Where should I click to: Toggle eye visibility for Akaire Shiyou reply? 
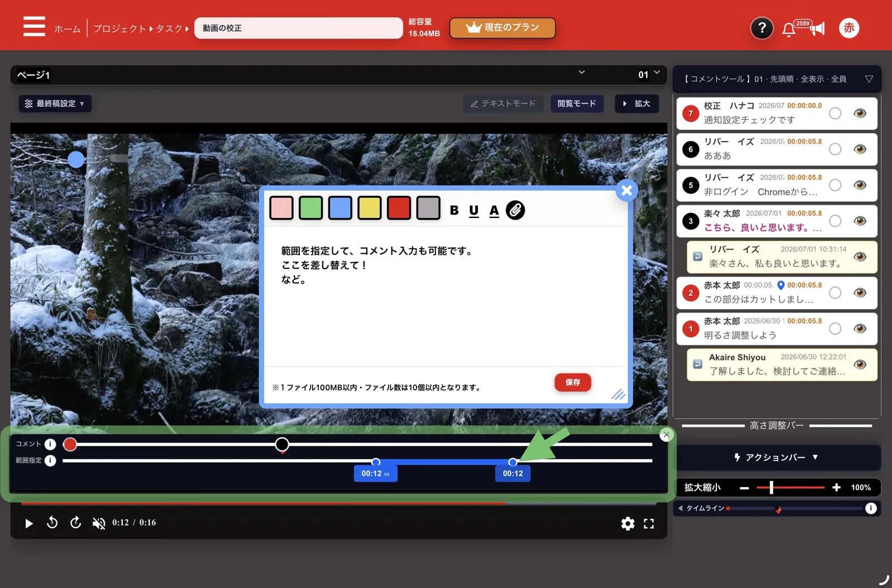tap(860, 364)
